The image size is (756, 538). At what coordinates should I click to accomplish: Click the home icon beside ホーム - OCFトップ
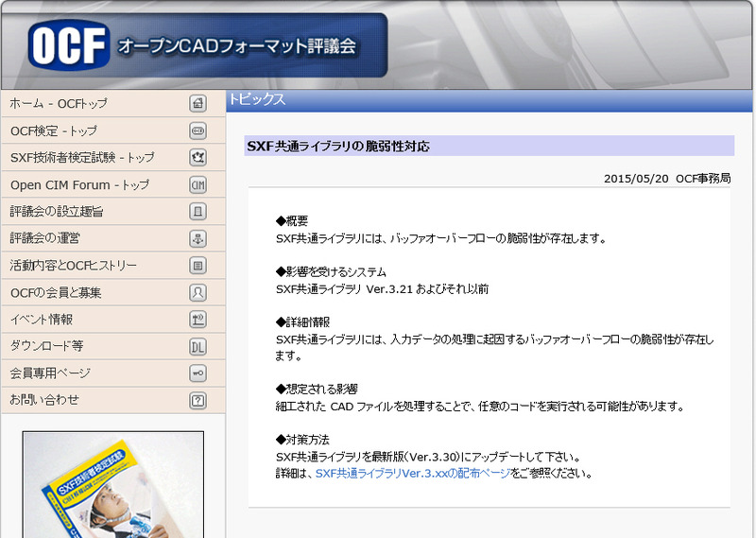[198, 104]
